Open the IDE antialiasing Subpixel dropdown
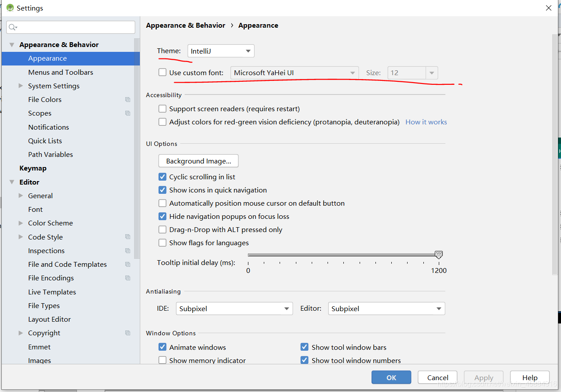This screenshot has height=392, width=561. coord(234,309)
